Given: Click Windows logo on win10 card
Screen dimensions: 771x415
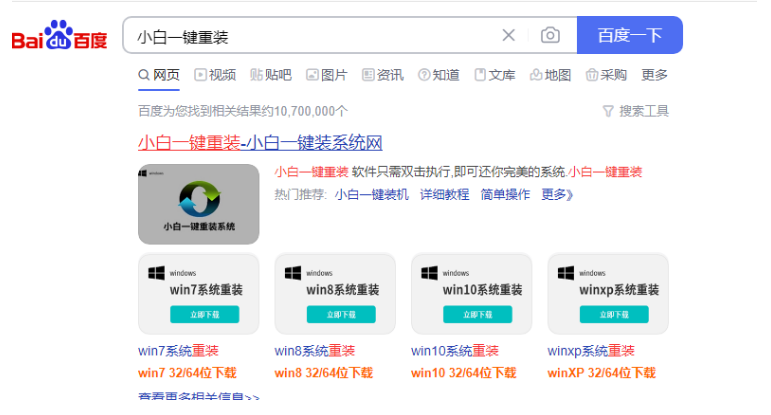Looking at the screenshot, I should point(429,273).
